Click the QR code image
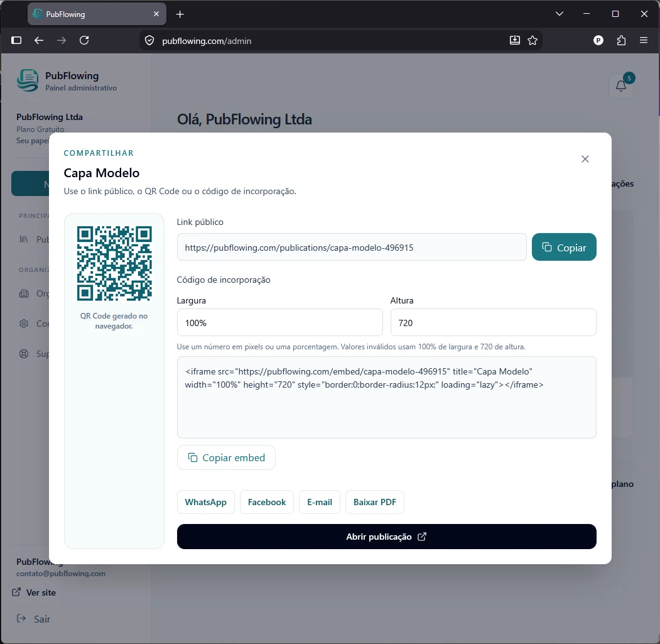This screenshot has width=660, height=644. [x=114, y=263]
